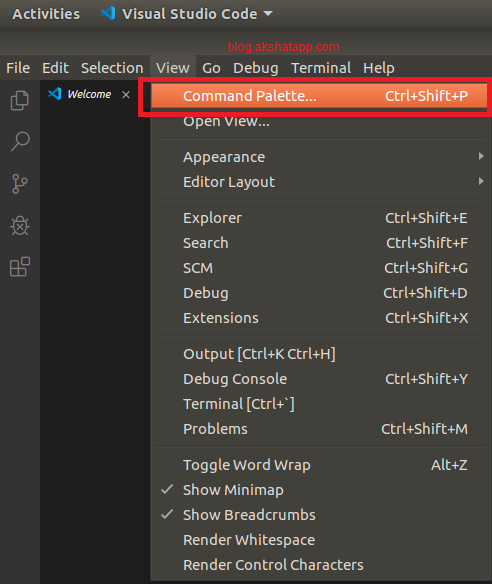Screen dimensions: 492x584
Task: Open Debug Console from View menu
Action: (321, 379)
